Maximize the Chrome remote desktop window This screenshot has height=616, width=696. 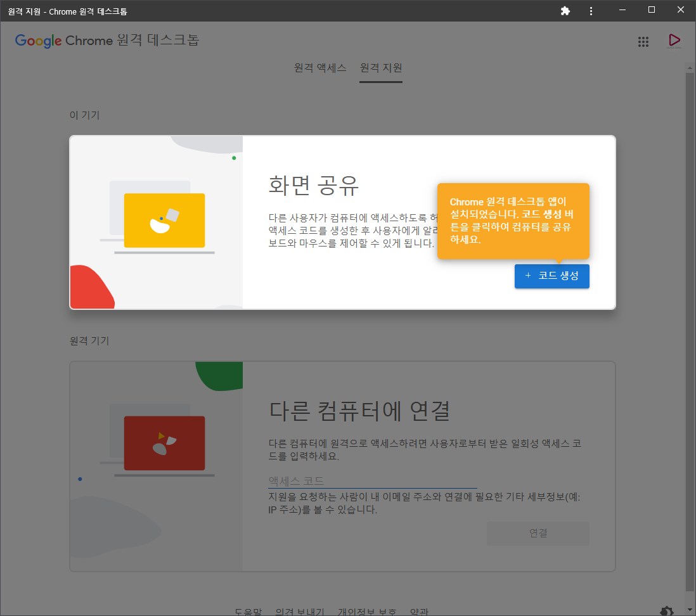tap(652, 10)
